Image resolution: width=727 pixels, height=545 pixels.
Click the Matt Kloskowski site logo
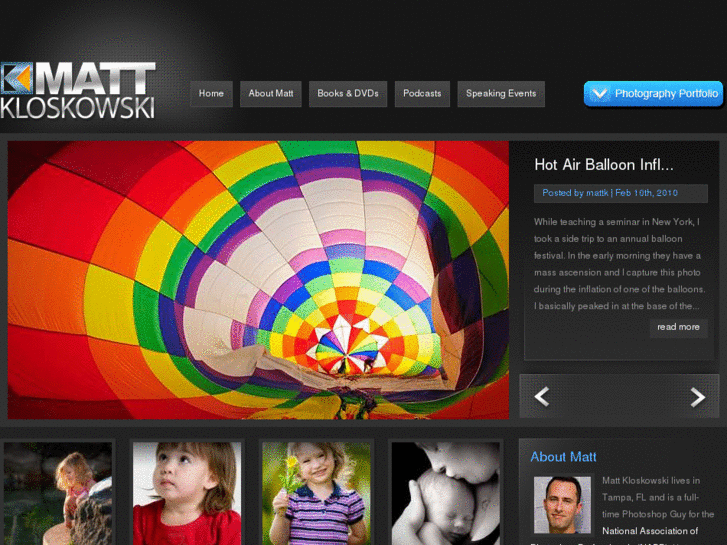78,90
